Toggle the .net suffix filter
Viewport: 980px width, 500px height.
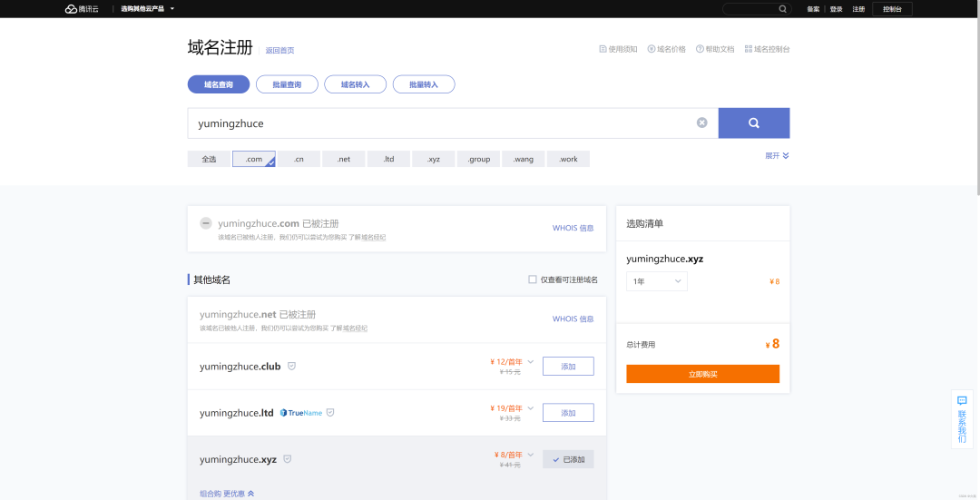344,159
